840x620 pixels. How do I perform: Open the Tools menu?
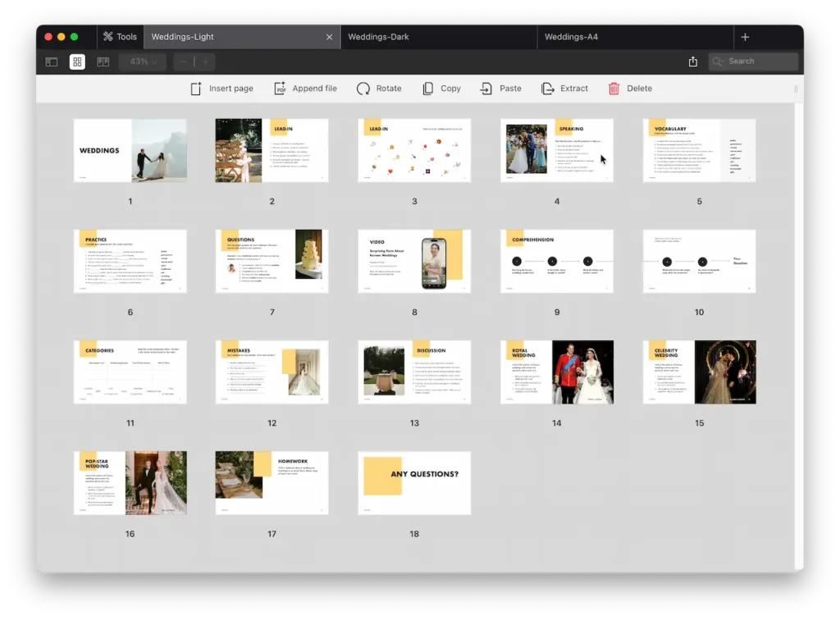point(120,37)
